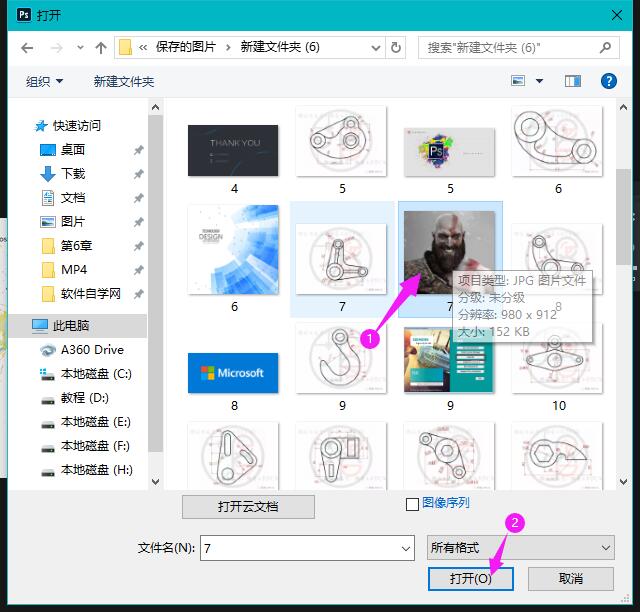
Task: Open 本地磁盘 (E:) drive
Action: [96, 422]
